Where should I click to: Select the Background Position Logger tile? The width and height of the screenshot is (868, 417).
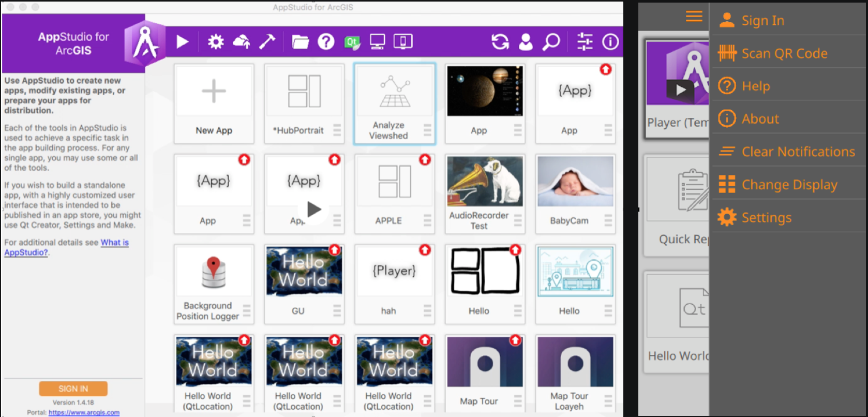tap(214, 284)
